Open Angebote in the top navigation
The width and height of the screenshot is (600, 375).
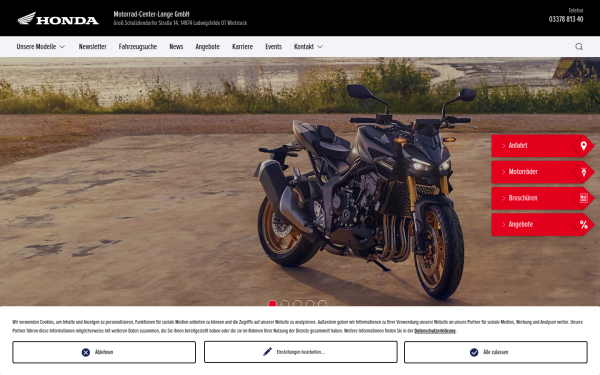[x=207, y=47]
